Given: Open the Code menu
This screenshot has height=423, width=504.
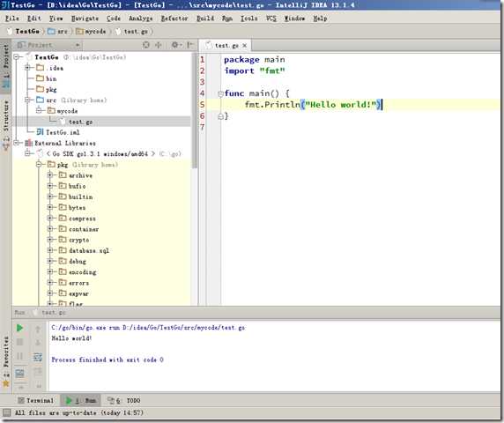Looking at the screenshot, I should tap(114, 19).
